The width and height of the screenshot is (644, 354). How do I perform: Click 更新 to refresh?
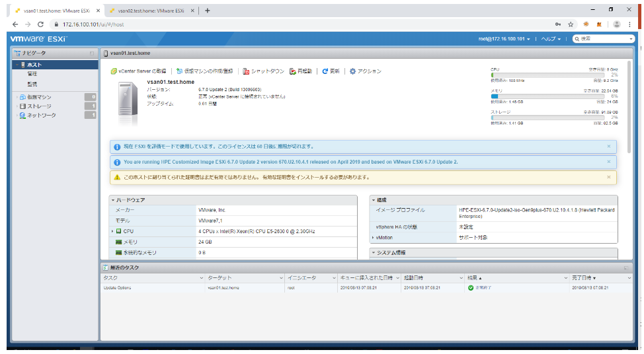pyautogui.click(x=331, y=71)
